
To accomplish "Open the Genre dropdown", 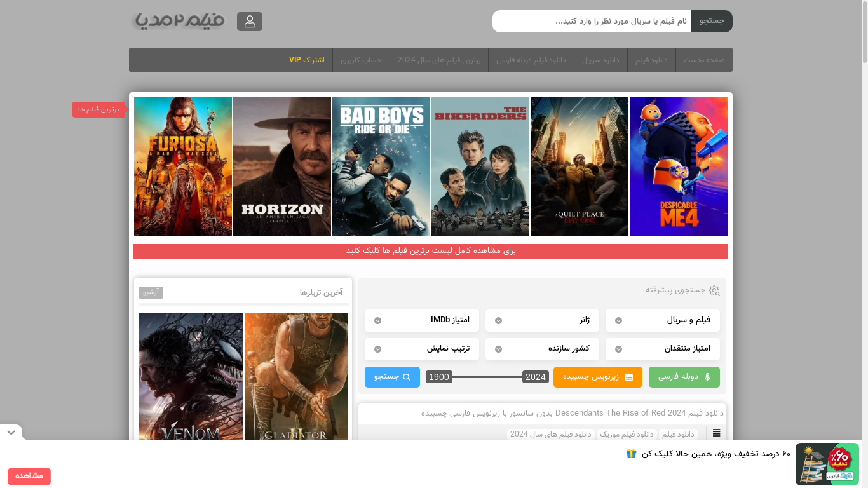I will tap(542, 320).
